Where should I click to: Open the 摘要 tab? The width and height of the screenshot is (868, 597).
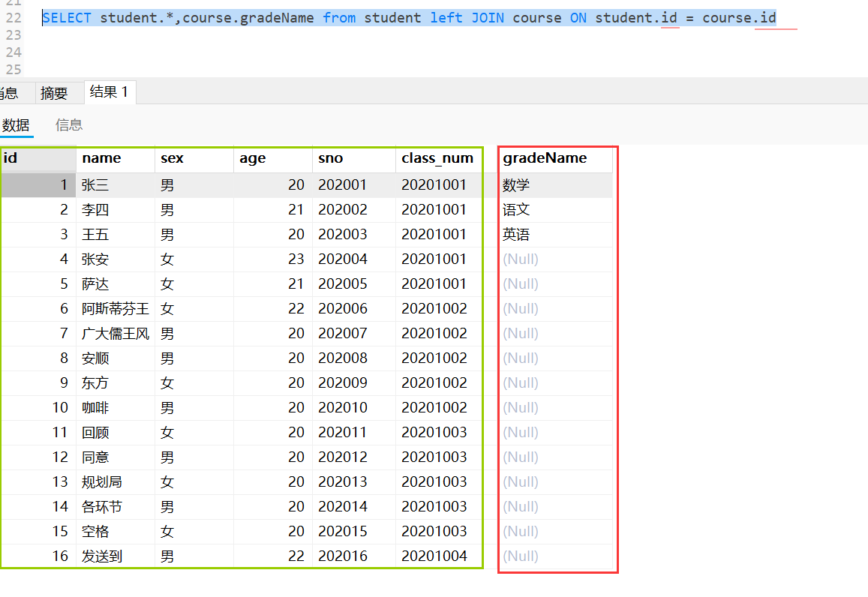coord(54,92)
